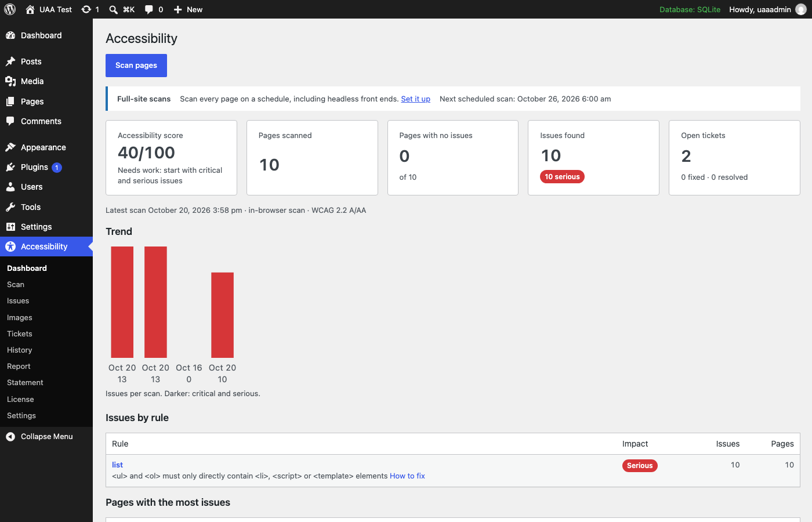Click the Database: SQLite status text
812x522 pixels.
tap(690, 9)
